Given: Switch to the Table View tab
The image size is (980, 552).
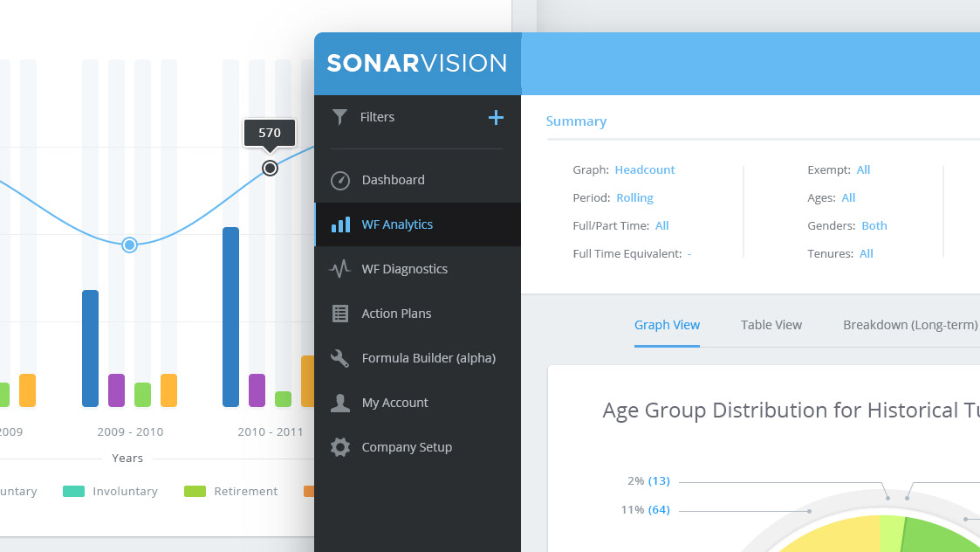Looking at the screenshot, I should click(x=771, y=325).
